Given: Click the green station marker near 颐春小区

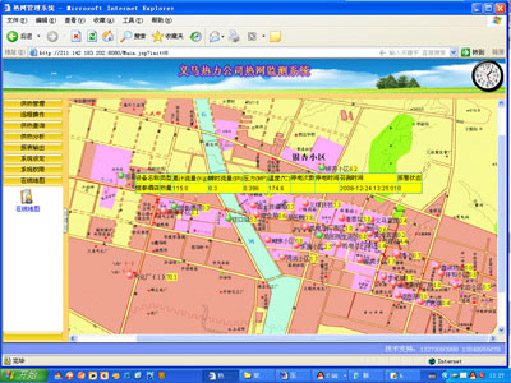Looking at the screenshot, I should [x=322, y=167].
